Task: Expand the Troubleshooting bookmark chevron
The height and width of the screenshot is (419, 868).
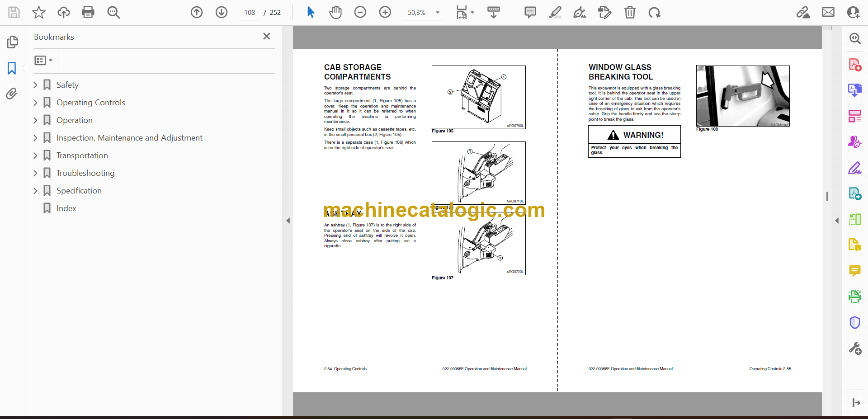Action: pyautogui.click(x=35, y=173)
